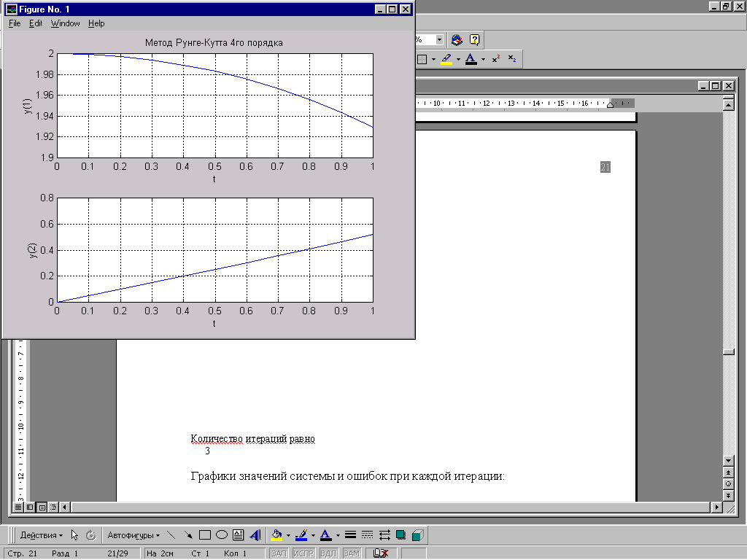Screen dimensions: 747x560
Task: Open the Window menu in Figure window
Action: click(65, 23)
